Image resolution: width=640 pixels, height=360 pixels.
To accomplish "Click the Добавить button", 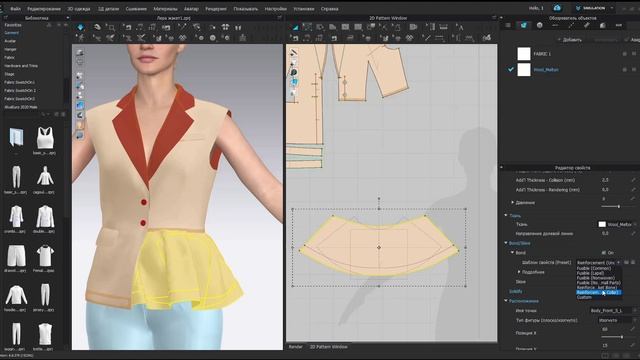I will 569,40.
